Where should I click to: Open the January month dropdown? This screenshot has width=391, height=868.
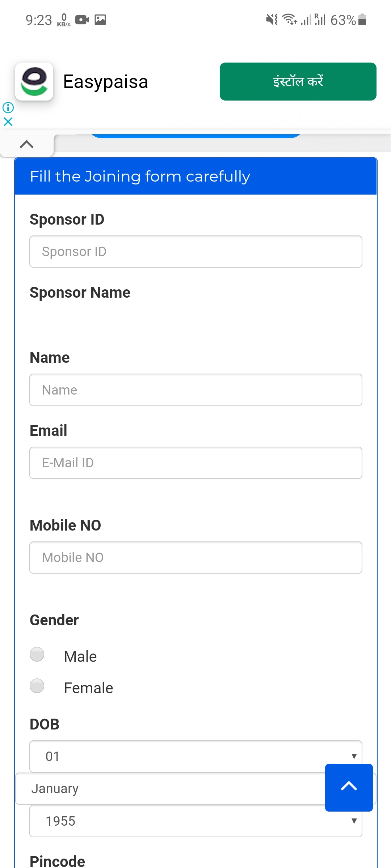[170, 788]
